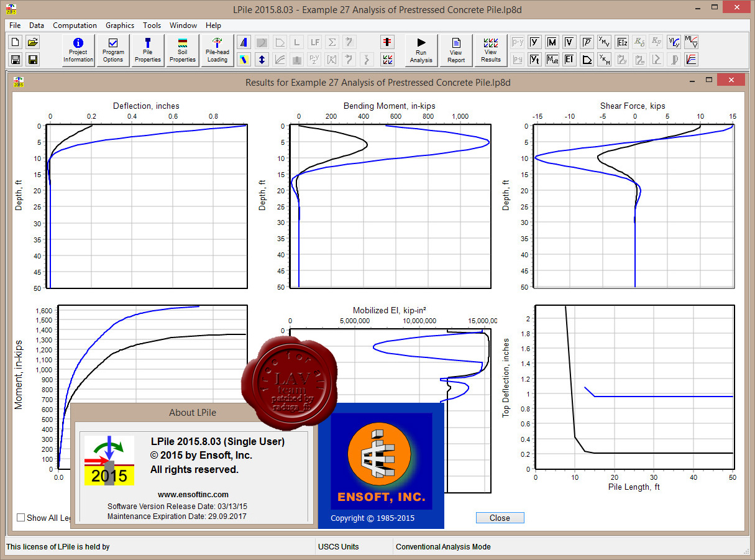
Task: Toggle the Show All Legends checkbox
Action: (x=21, y=517)
